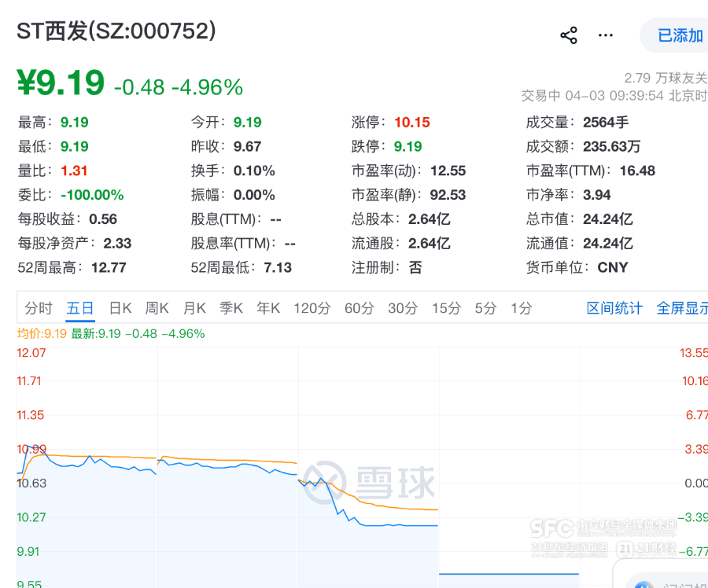Switch to the 分时 chart tab
Screen dimensions: 708x588
pos(39,308)
